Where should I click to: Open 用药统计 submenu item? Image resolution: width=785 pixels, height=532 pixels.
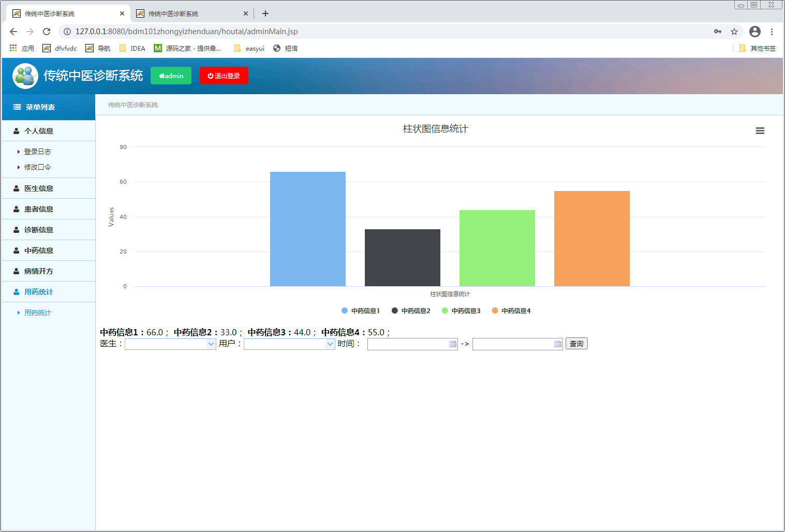click(37, 313)
